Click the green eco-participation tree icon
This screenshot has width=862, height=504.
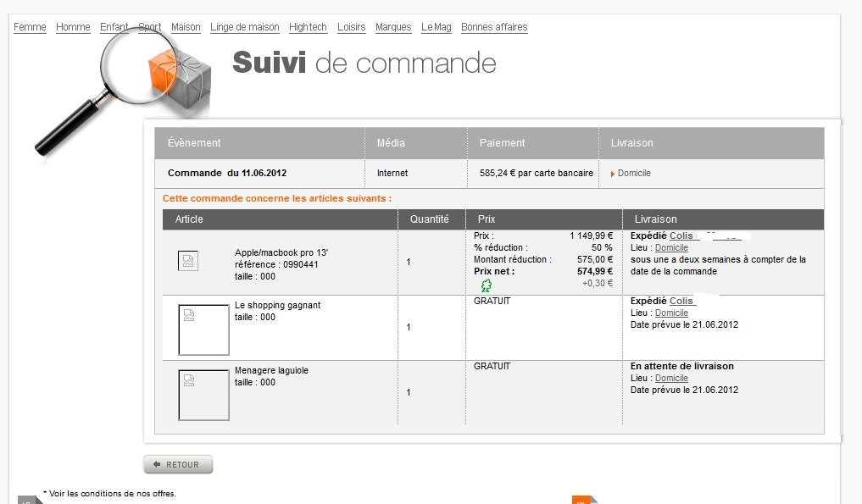click(486, 285)
